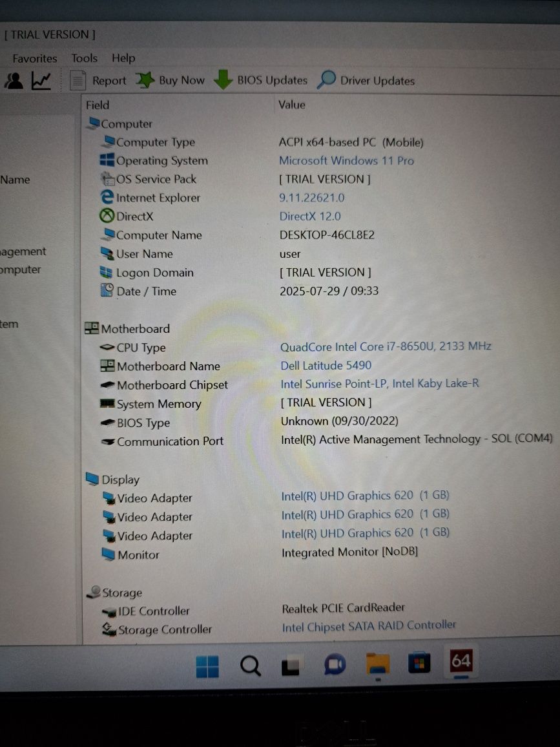Click the user profile toolbar icon
The width and height of the screenshot is (560, 747).
click(x=14, y=81)
